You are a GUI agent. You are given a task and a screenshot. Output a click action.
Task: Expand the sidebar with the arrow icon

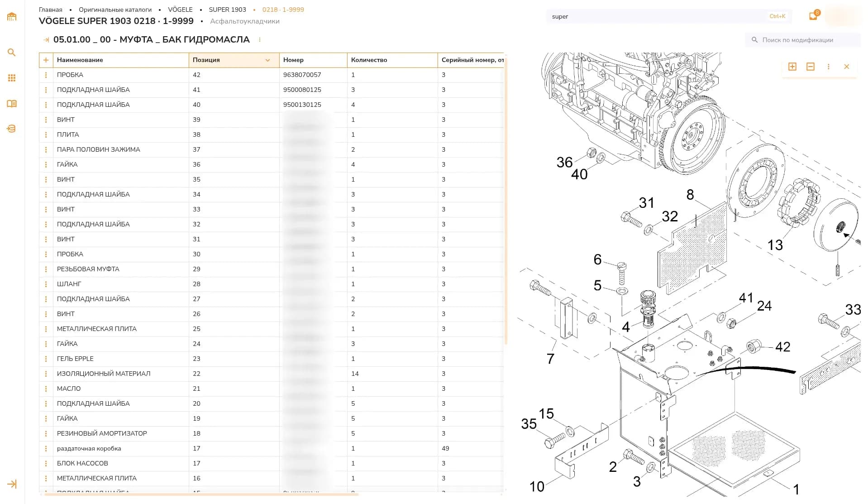[12, 484]
